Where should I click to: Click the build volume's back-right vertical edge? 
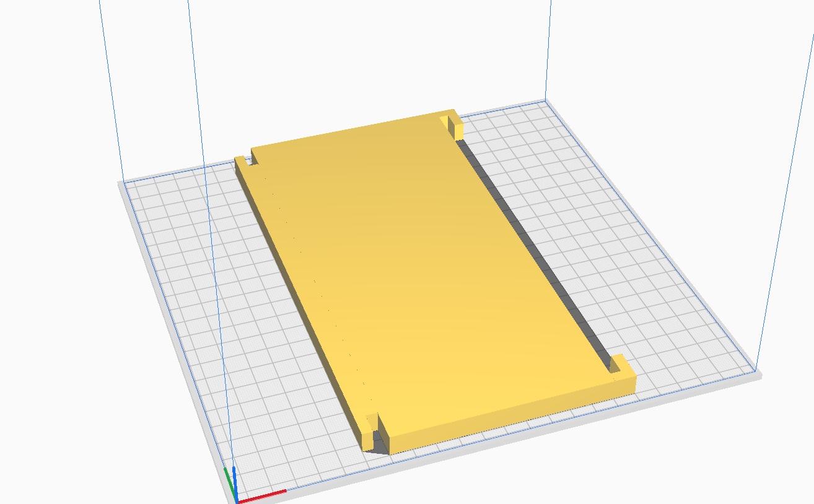[x=548, y=50]
